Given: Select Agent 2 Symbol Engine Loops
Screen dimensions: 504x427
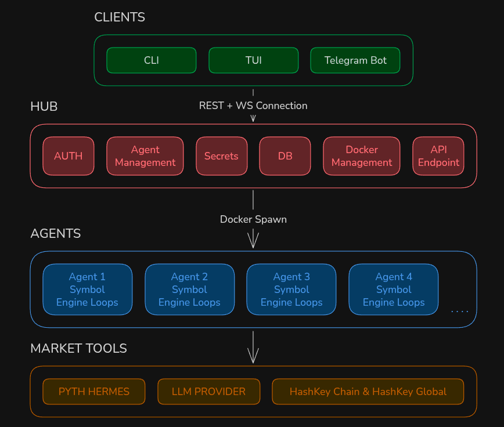Looking at the screenshot, I should point(190,290).
